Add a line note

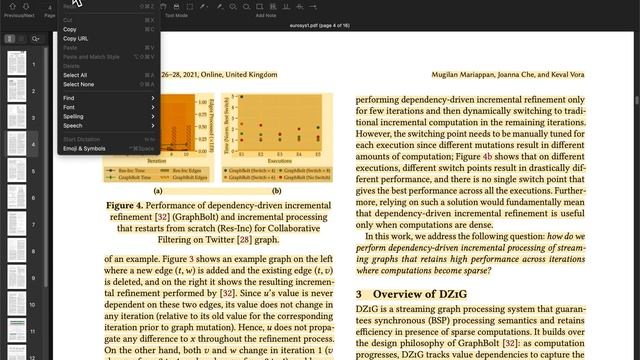[x=313, y=7]
